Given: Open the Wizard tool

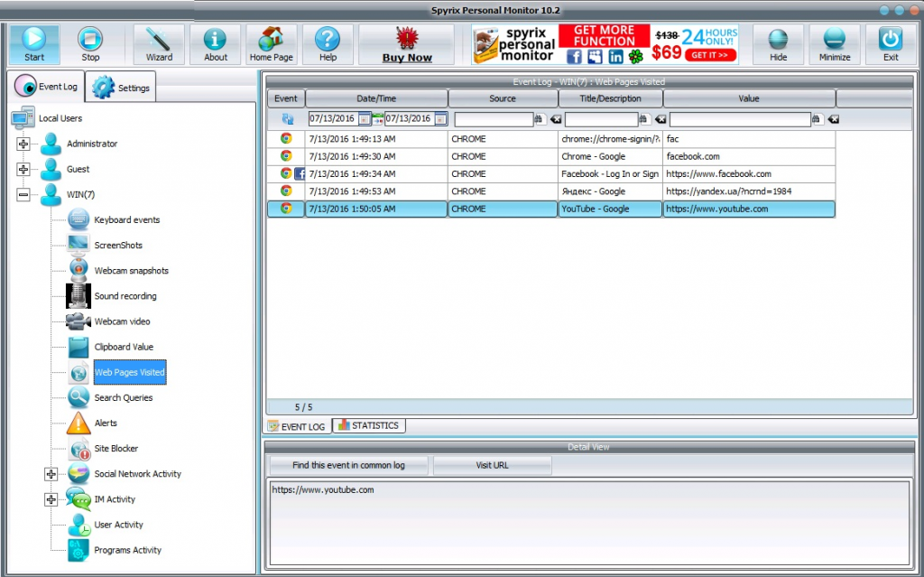Looking at the screenshot, I should point(159,43).
